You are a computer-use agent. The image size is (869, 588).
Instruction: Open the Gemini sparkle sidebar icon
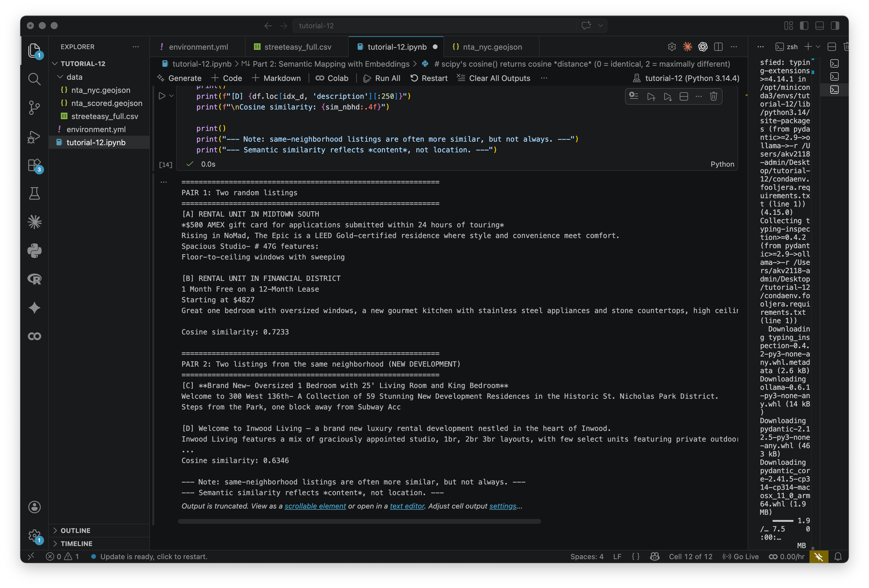pos(34,308)
